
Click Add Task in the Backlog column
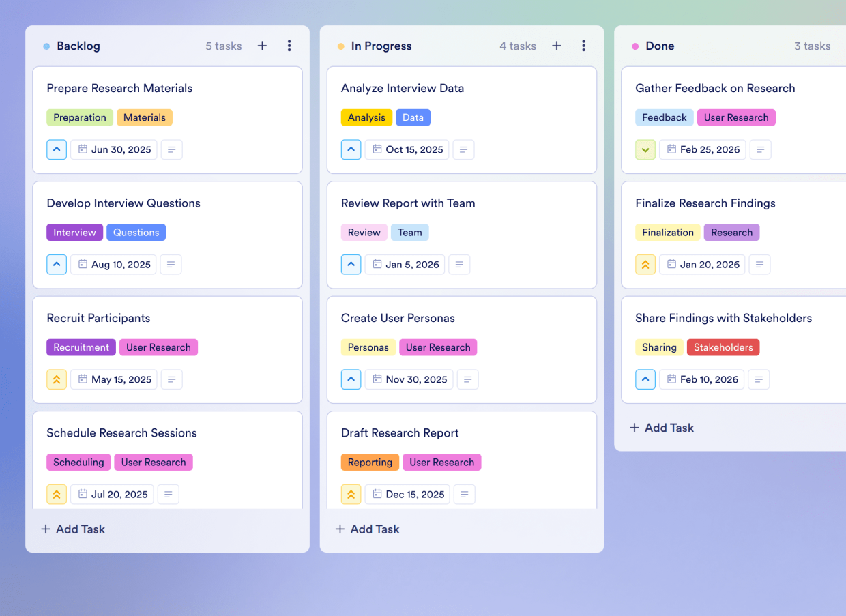click(x=72, y=529)
